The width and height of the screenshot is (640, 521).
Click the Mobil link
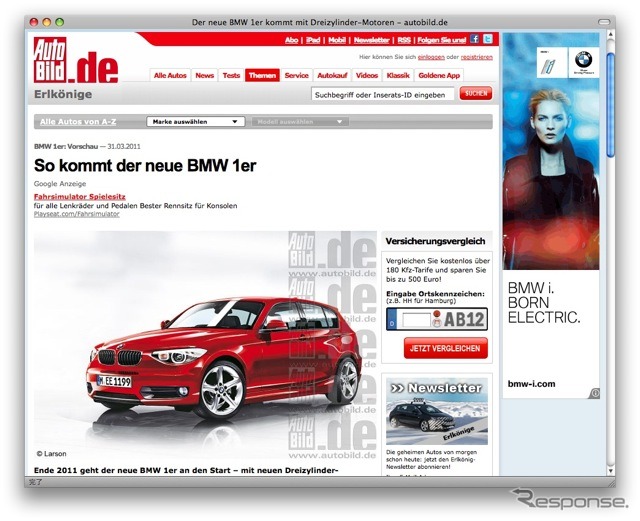tap(337, 40)
